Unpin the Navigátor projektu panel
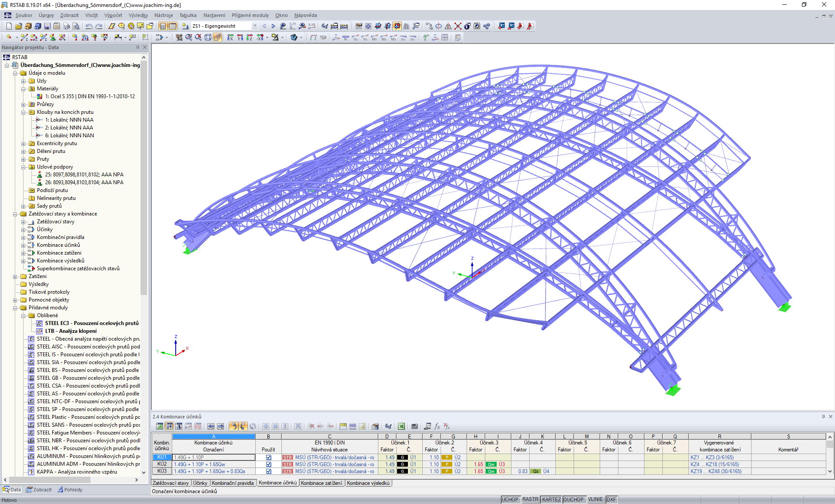Screen dimensions: 835x504 (x=137, y=47)
